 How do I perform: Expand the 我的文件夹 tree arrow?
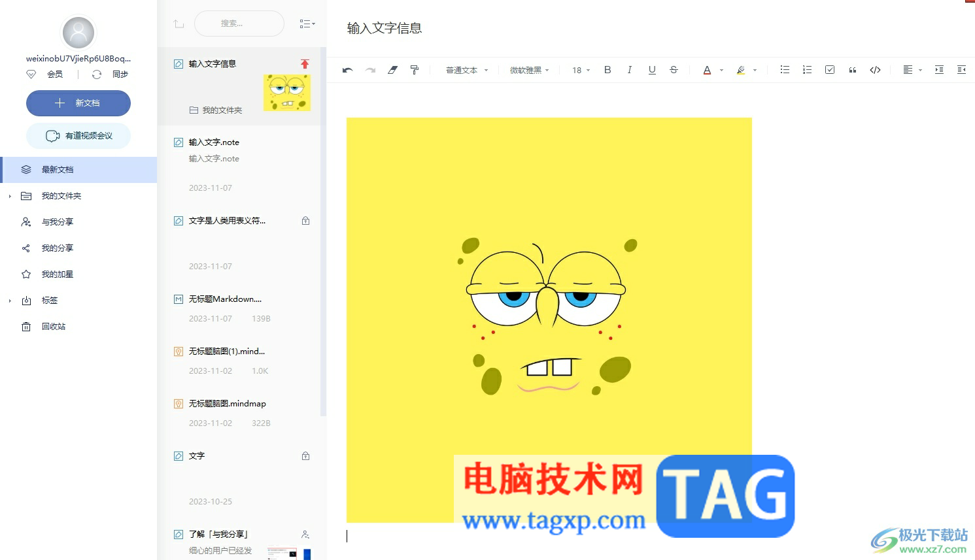click(x=10, y=196)
